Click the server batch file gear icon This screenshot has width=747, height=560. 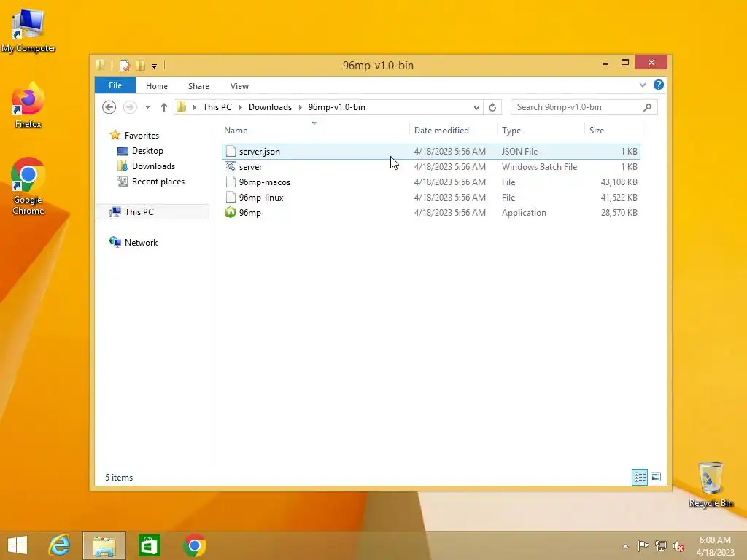tap(230, 167)
